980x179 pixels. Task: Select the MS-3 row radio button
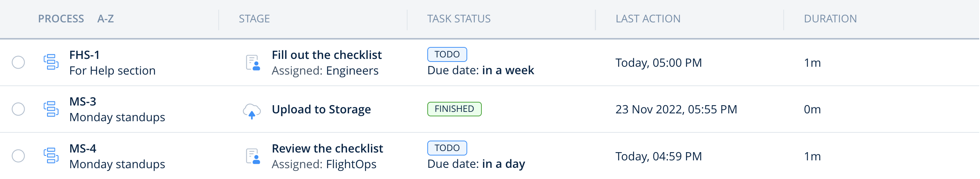(18, 109)
